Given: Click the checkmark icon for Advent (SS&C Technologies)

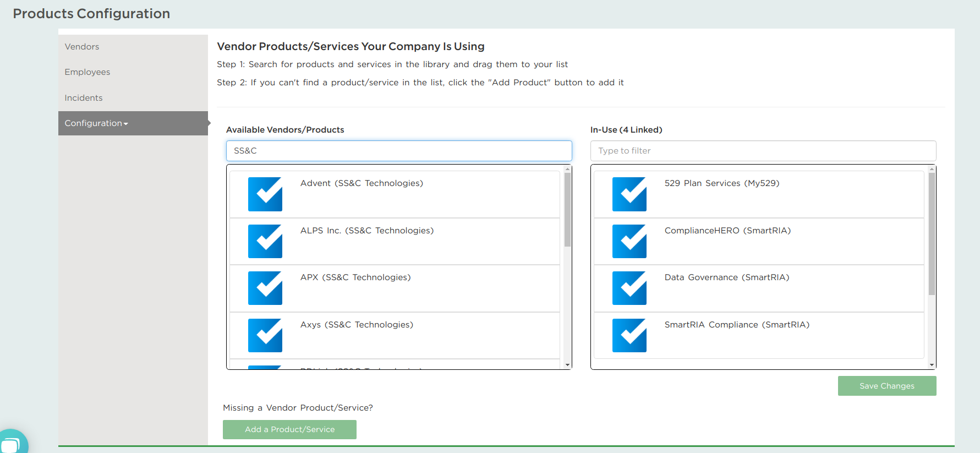Looking at the screenshot, I should point(265,194).
